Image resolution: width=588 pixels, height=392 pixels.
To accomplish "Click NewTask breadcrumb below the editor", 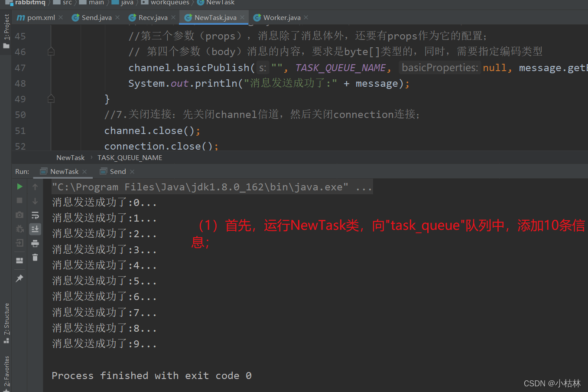I will [71, 158].
